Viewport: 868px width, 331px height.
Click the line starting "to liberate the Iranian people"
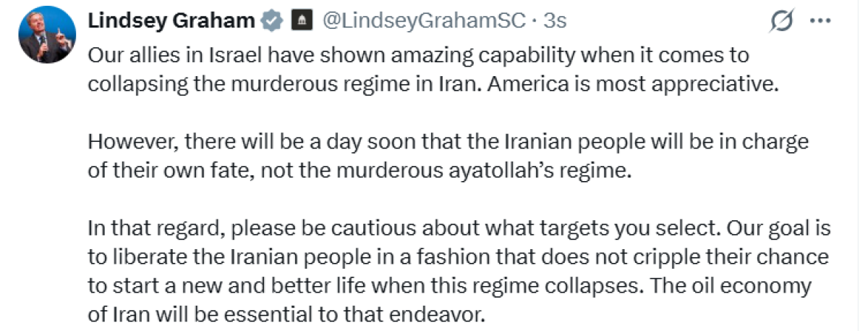click(458, 259)
